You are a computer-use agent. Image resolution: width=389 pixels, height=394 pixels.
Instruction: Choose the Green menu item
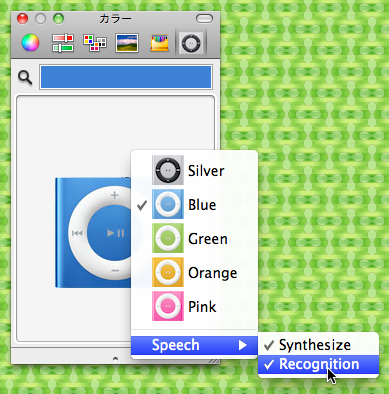pyautogui.click(x=194, y=238)
